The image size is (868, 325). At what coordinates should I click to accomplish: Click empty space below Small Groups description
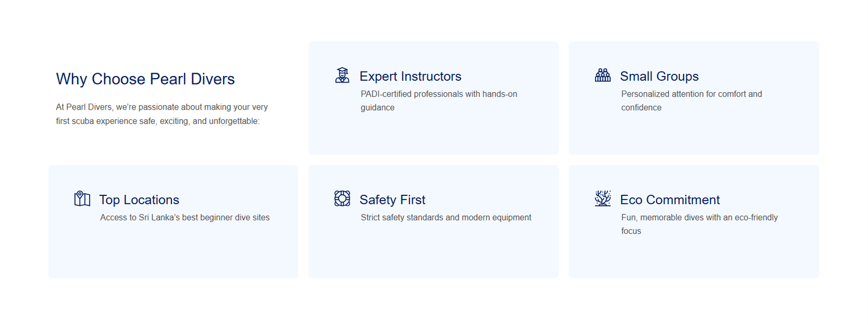pos(693,135)
